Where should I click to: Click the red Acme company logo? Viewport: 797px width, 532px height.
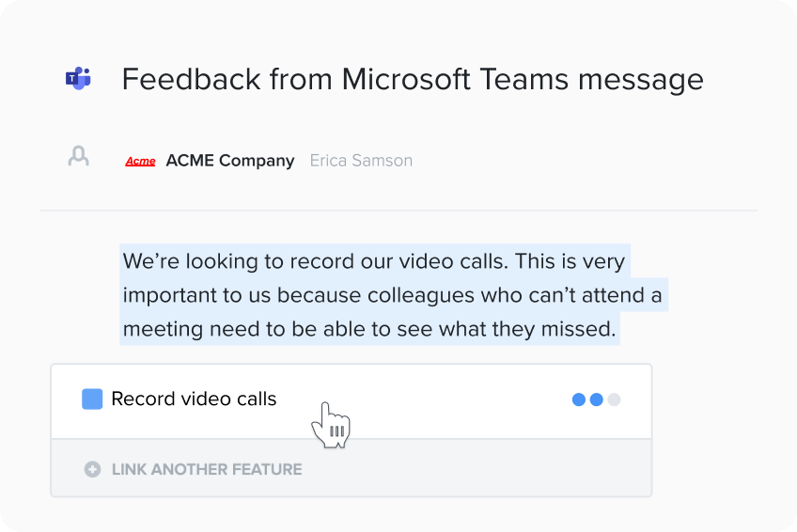[x=140, y=161]
